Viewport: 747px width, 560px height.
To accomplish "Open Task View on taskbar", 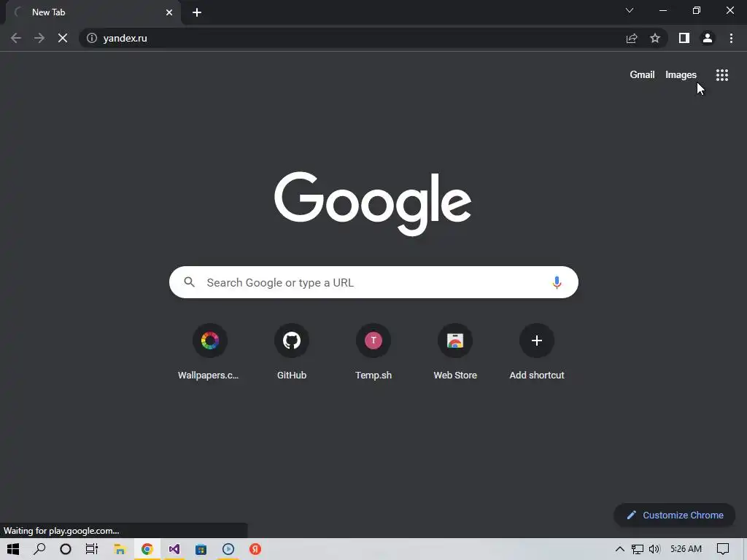I will 91,549.
